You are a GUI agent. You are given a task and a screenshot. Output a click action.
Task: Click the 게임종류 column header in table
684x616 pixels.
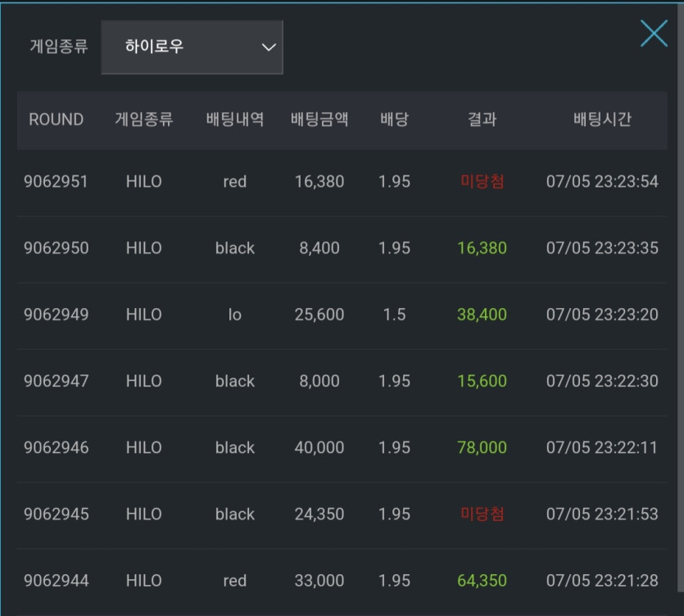tap(144, 119)
